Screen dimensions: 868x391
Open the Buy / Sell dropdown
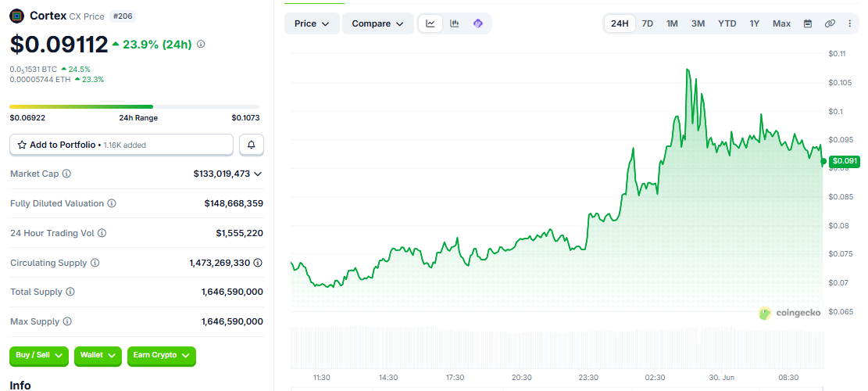click(39, 355)
